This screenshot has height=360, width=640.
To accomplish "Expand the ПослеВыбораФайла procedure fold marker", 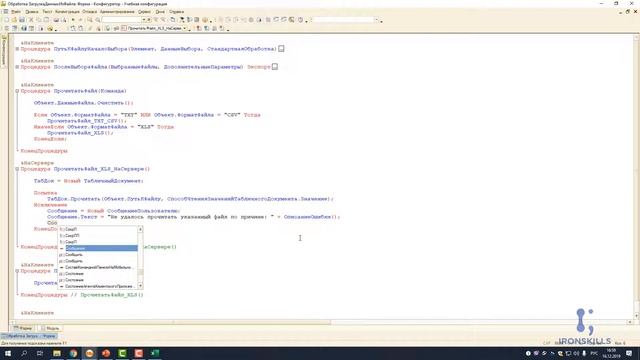I will 17,67.
